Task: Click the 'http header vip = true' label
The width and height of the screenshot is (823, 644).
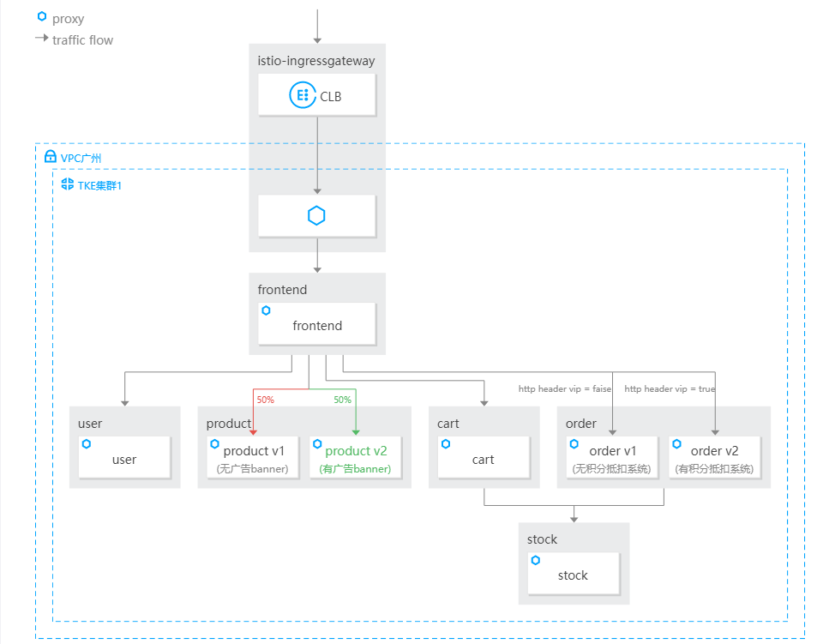Action: tap(670, 389)
